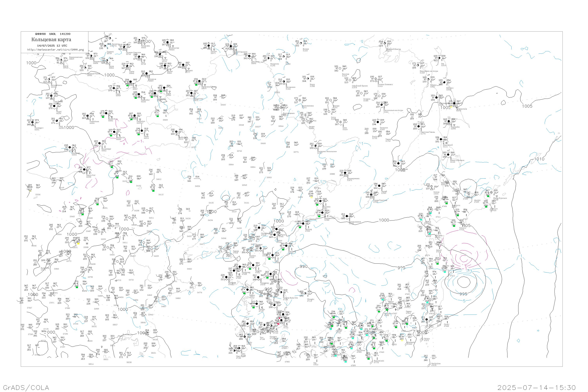Click the 2025-07-14-15:30 timestamp
Image resolution: width=588 pixels, height=392 pixels.
[536, 387]
